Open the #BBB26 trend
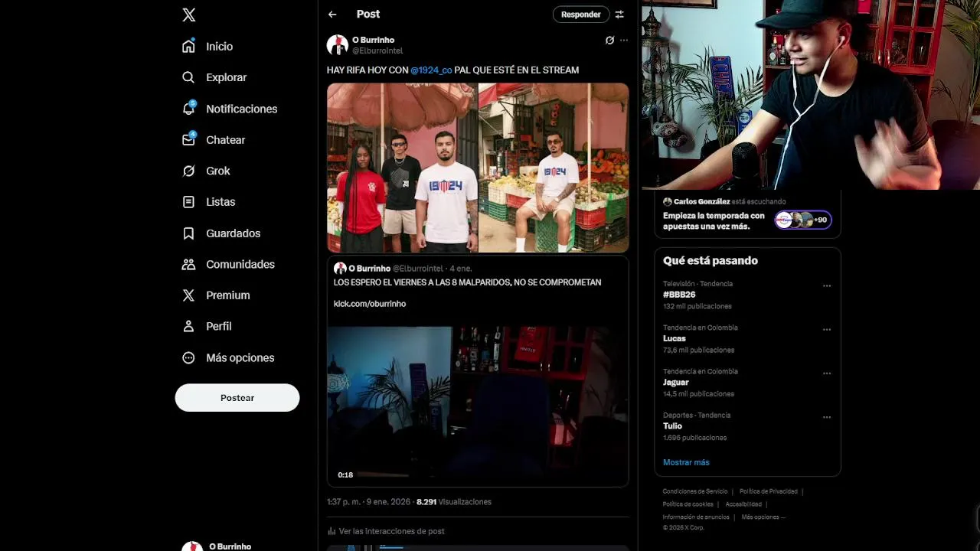The width and height of the screenshot is (980, 551). click(x=678, y=295)
